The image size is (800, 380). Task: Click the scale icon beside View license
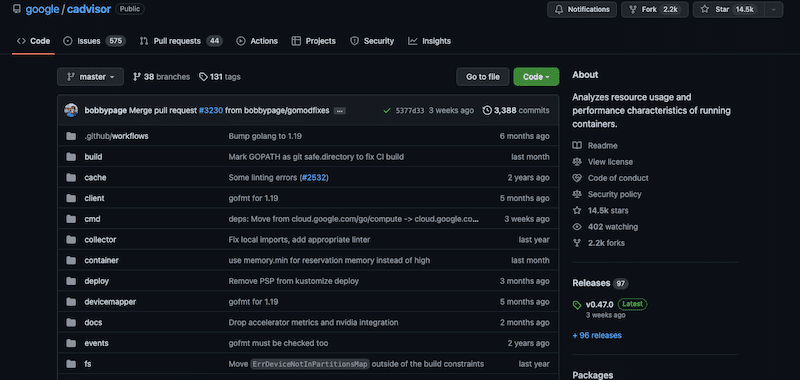coord(577,162)
